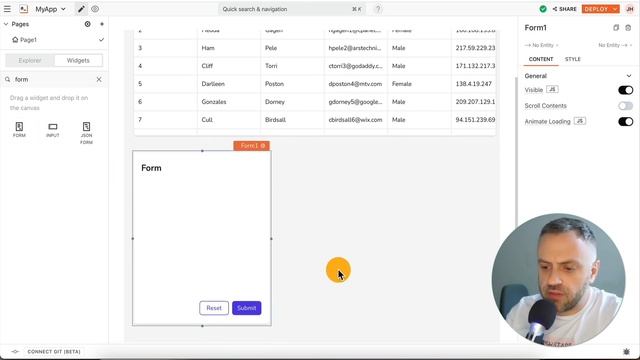This screenshot has height=360, width=640.
Task: Select the FORM widget icon
Action: click(x=19, y=130)
